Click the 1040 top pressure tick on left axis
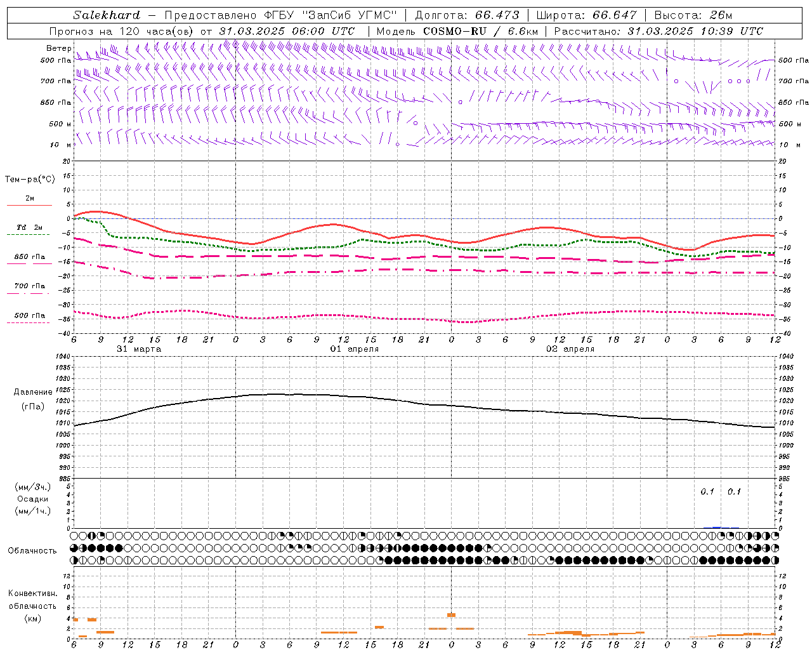The image size is (812, 650). coord(62,356)
